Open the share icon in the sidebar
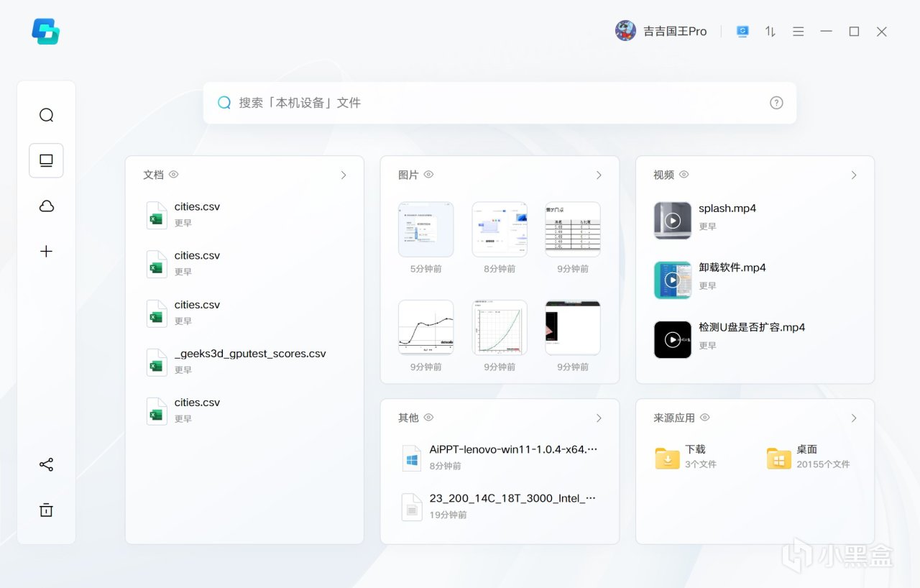Viewport: 920px width, 588px height. coord(47,464)
